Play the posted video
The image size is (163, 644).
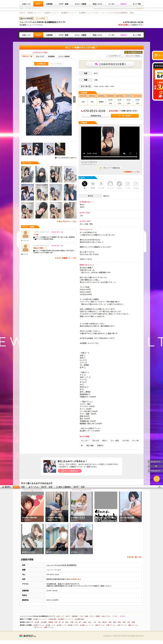click(84, 153)
